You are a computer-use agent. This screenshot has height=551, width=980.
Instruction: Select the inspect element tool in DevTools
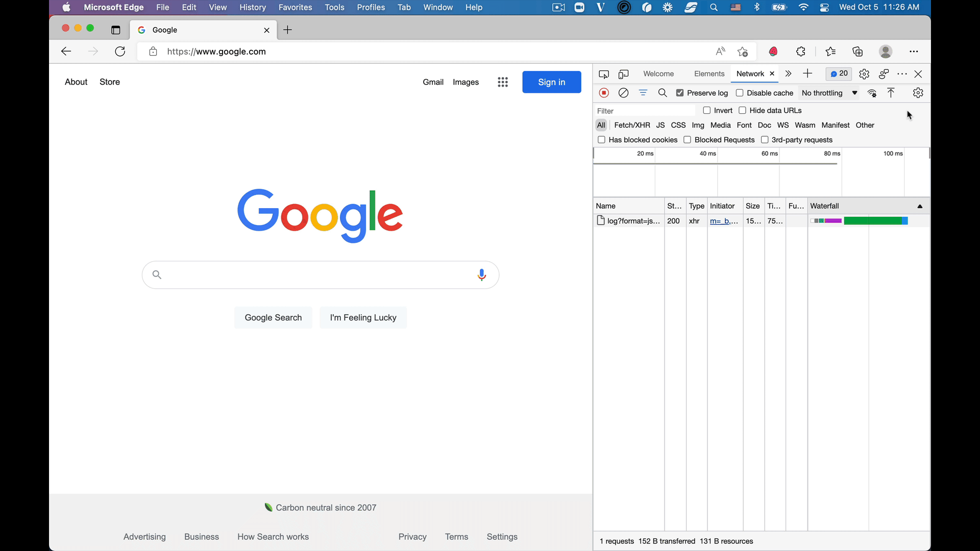(604, 74)
